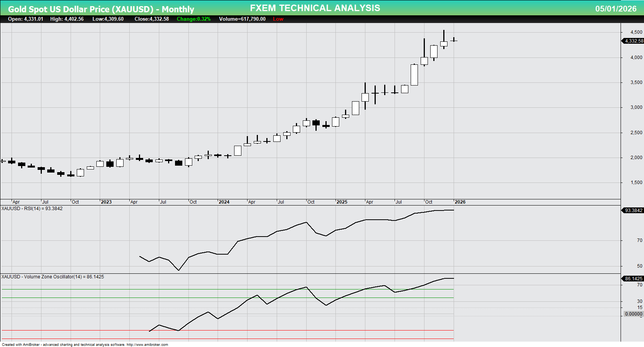The width and height of the screenshot is (644, 347).
Task: Click the 4,500 price level on the axis
Action: pyautogui.click(x=637, y=31)
